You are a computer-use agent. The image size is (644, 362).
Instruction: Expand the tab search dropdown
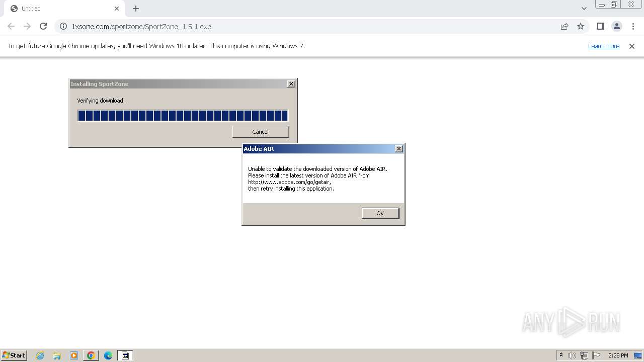(x=584, y=9)
